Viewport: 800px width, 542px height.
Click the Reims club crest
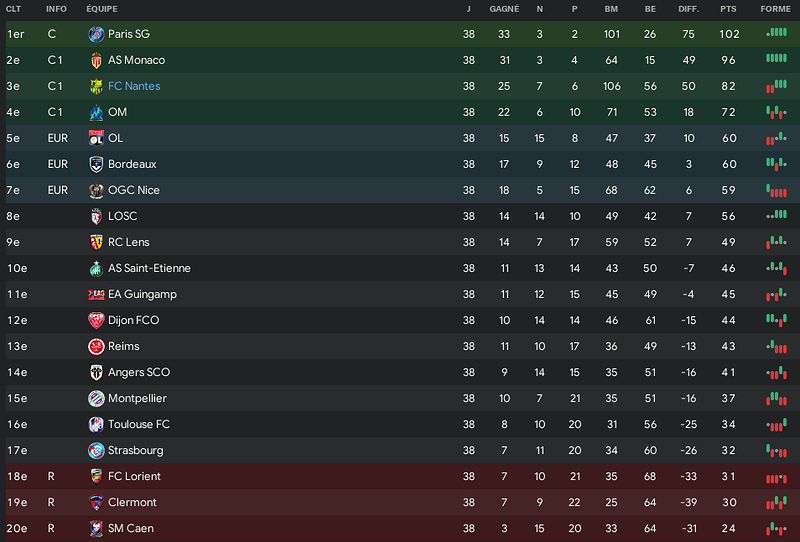point(96,347)
